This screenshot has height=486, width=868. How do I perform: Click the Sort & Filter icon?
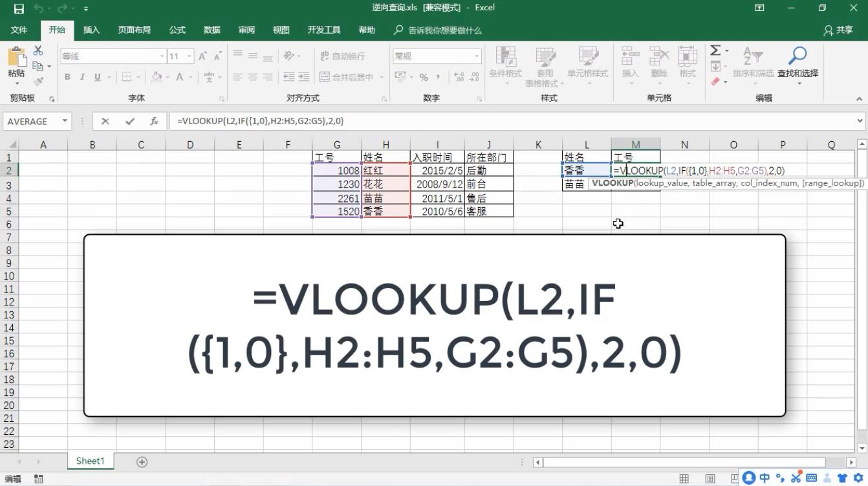753,56
